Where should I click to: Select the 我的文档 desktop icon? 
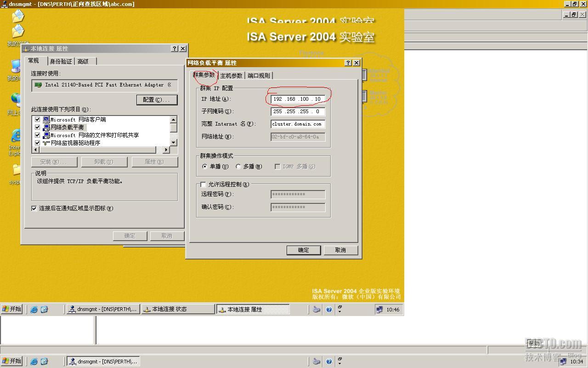pyautogui.click(x=18, y=31)
